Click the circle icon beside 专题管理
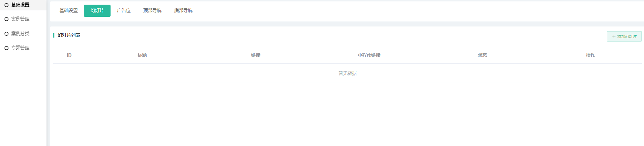The image size is (644, 146). point(6,48)
